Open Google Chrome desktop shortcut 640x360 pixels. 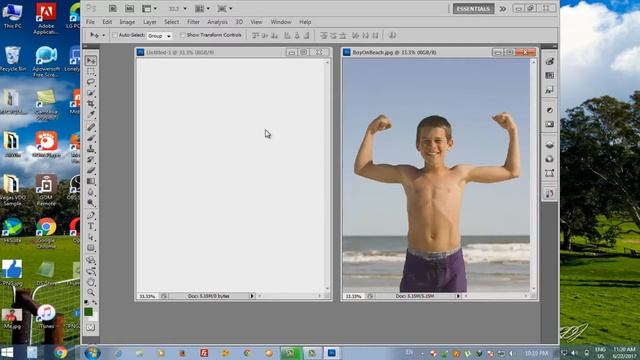click(x=46, y=232)
